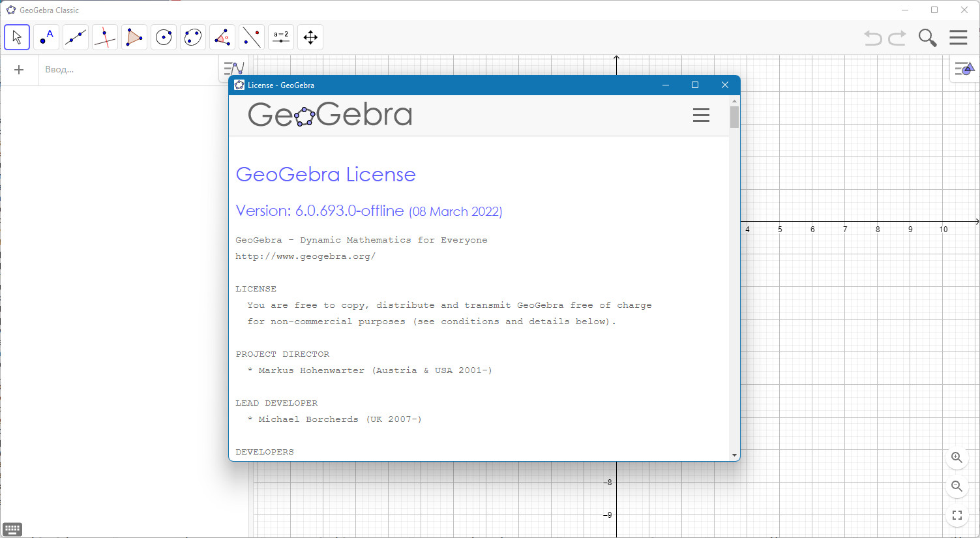980x538 pixels.
Task: Close the License - GeoGebra window
Action: pyautogui.click(x=724, y=85)
